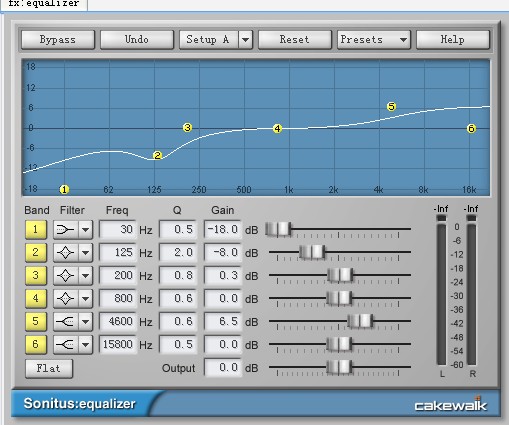Image resolution: width=509 pixels, height=425 pixels.
Task: Select the band 5 shelving filter type icon
Action: [65, 321]
